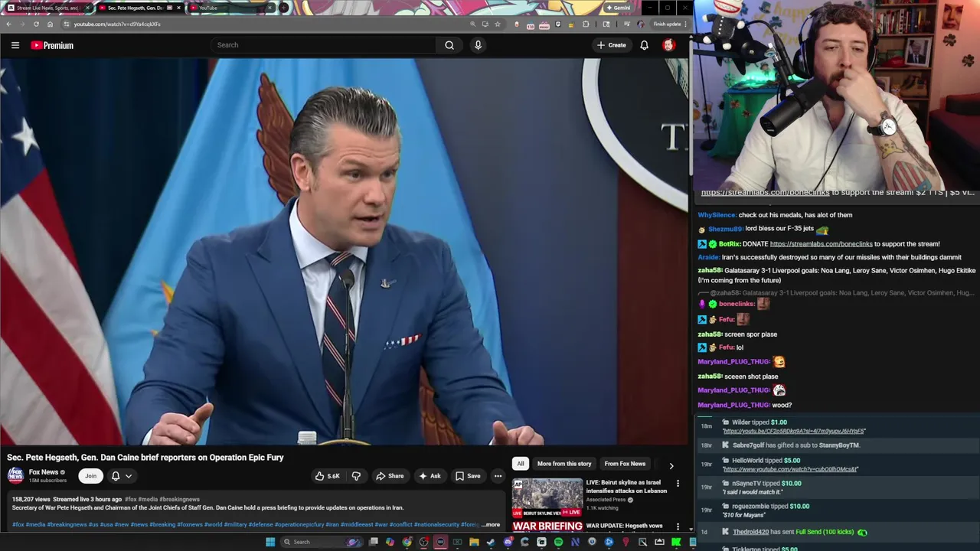Open options for WAR UPDATE Hegseth video

point(678,527)
